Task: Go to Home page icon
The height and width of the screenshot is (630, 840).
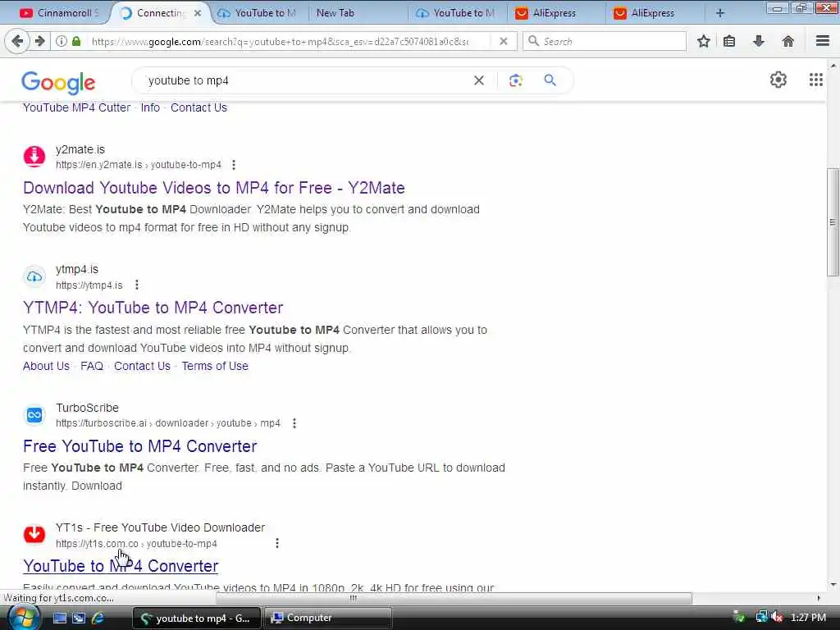Action: 788,41
